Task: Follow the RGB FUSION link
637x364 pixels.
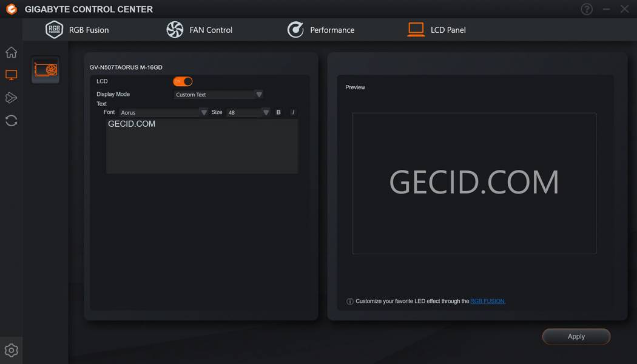Action: (488, 301)
